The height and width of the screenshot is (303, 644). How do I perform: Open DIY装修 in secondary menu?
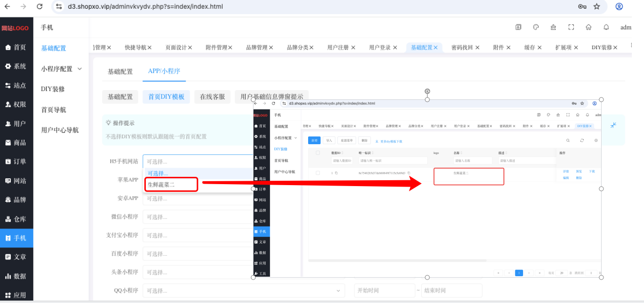click(x=53, y=89)
